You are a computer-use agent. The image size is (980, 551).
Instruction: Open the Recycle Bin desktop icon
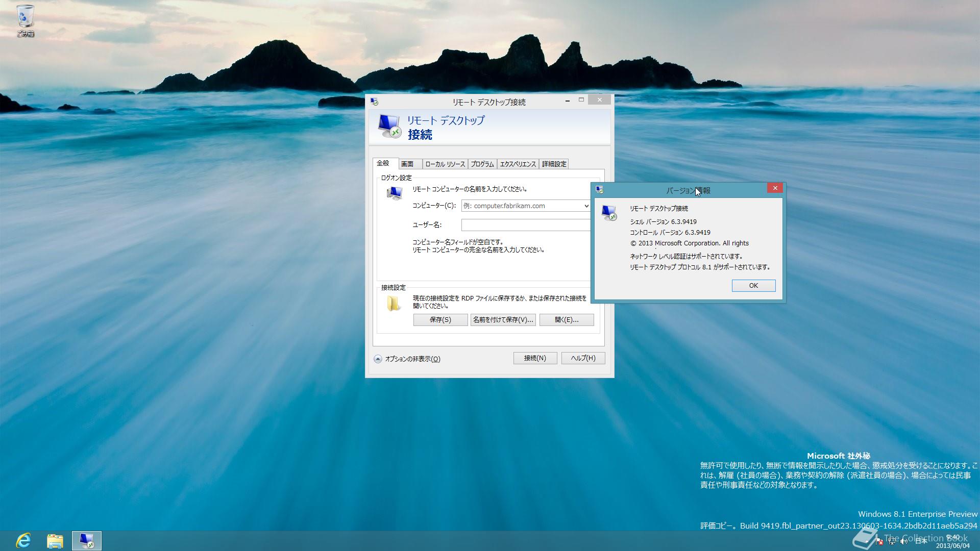(25, 20)
